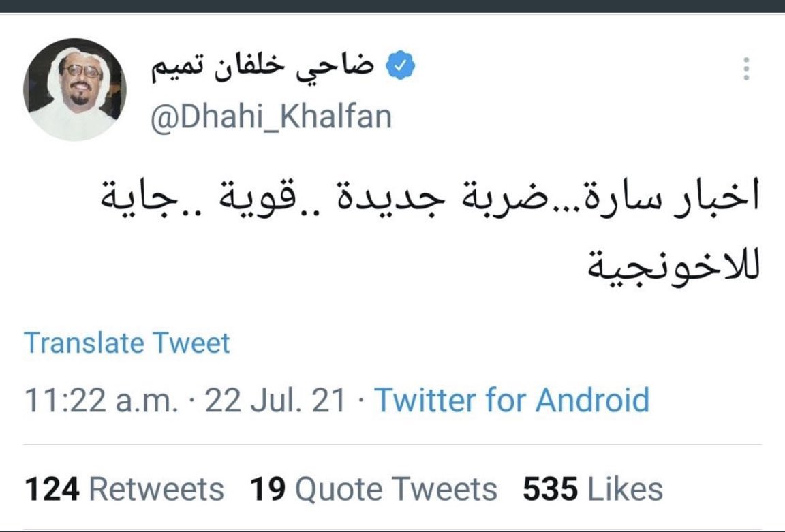
Task: Open the @Dhahi_Khalfan handle link
Action: coord(273,116)
